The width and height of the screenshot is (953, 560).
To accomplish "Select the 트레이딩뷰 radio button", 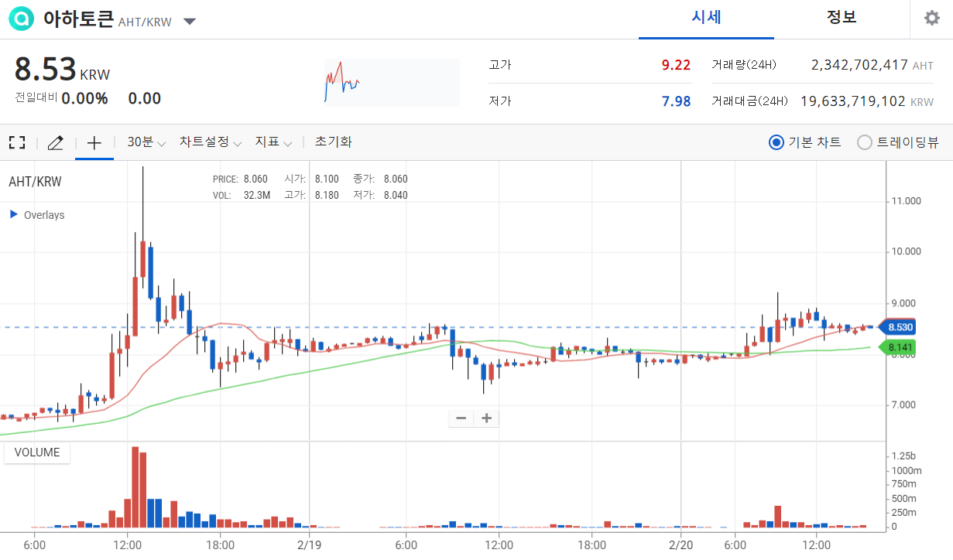I will pyautogui.click(x=865, y=142).
